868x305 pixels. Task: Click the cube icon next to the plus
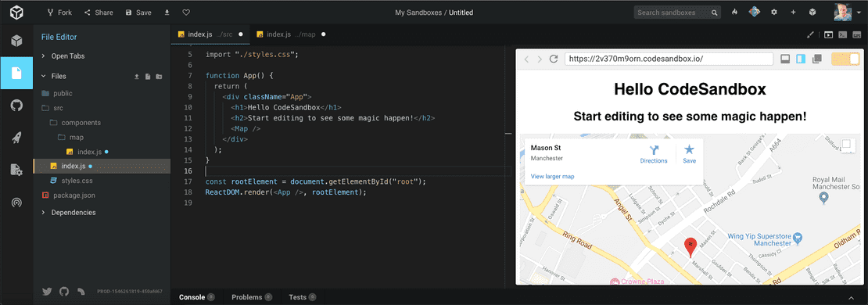coord(812,13)
